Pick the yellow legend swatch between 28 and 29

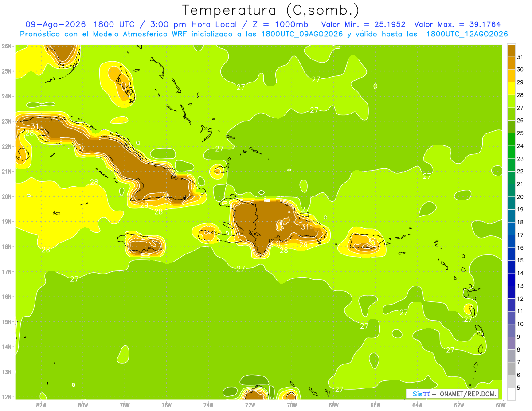coord(511,89)
